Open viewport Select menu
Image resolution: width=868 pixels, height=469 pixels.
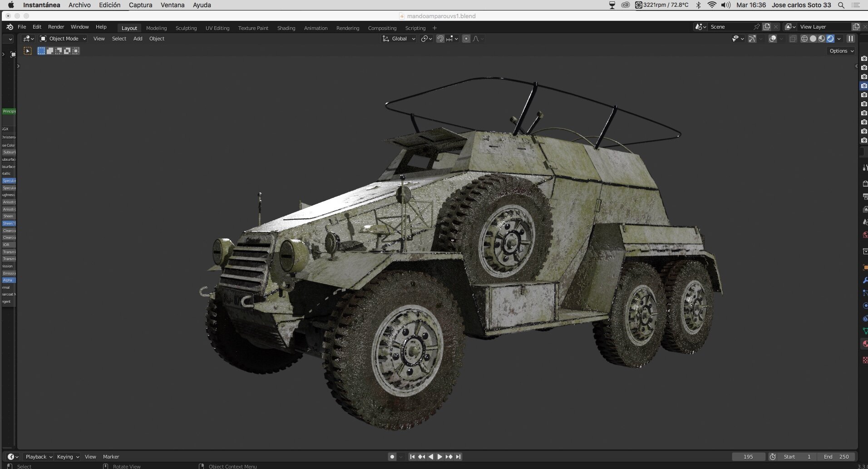119,39
